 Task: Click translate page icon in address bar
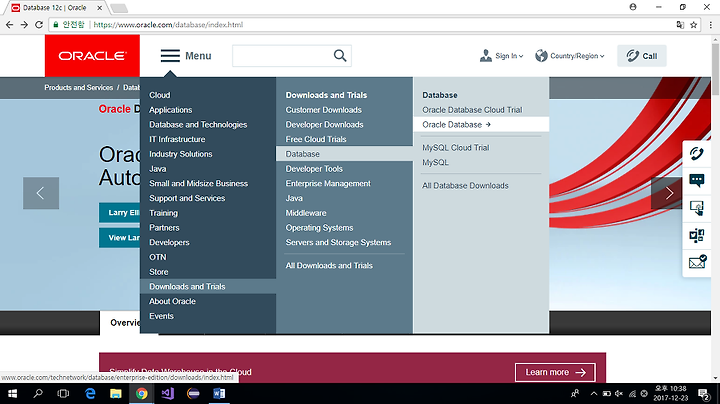point(680,25)
